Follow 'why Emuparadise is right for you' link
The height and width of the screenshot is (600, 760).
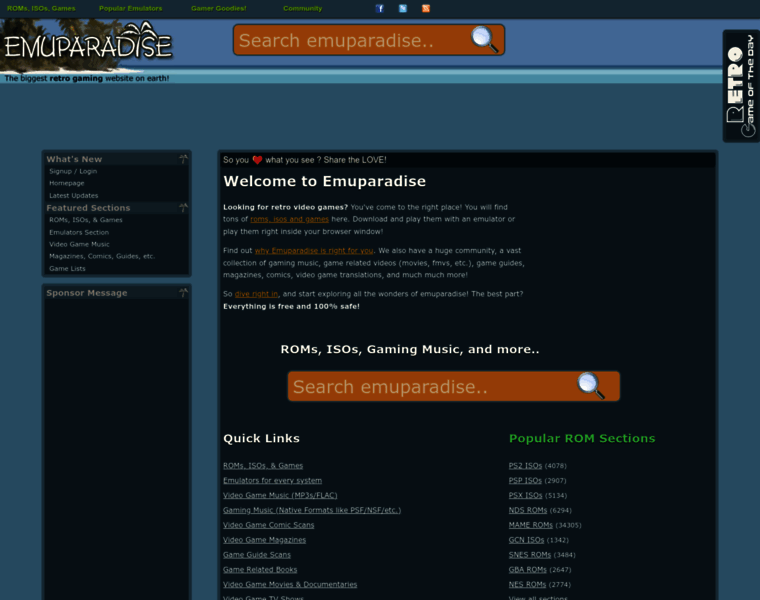pos(314,251)
